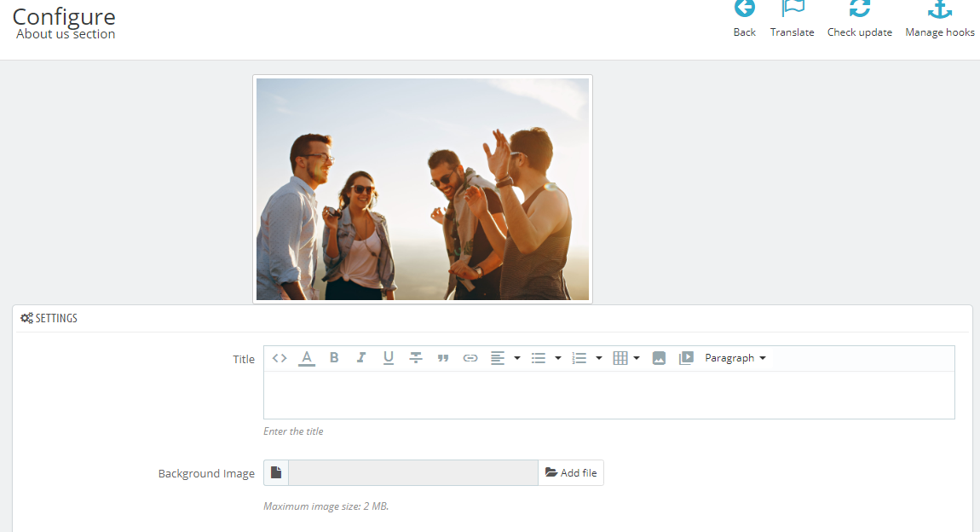This screenshot has width=980, height=532.
Task: Click the insert media icon
Action: (x=686, y=358)
